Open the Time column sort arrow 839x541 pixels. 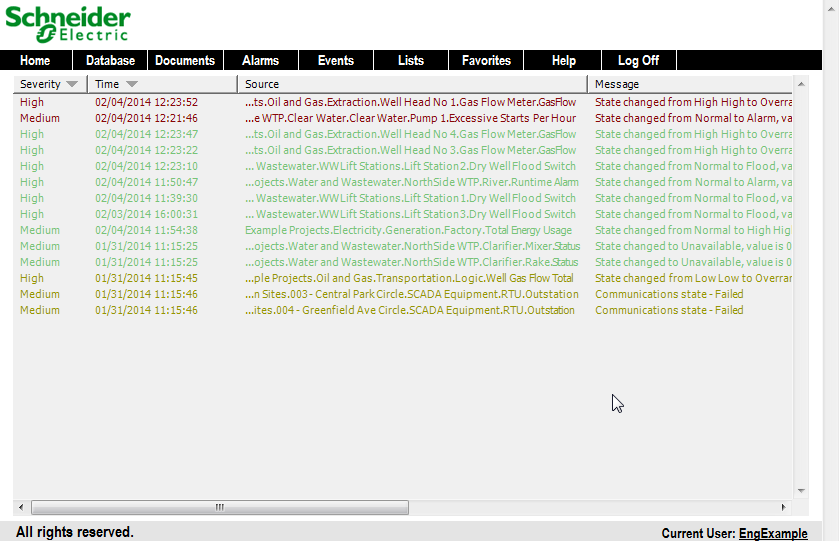coord(131,84)
